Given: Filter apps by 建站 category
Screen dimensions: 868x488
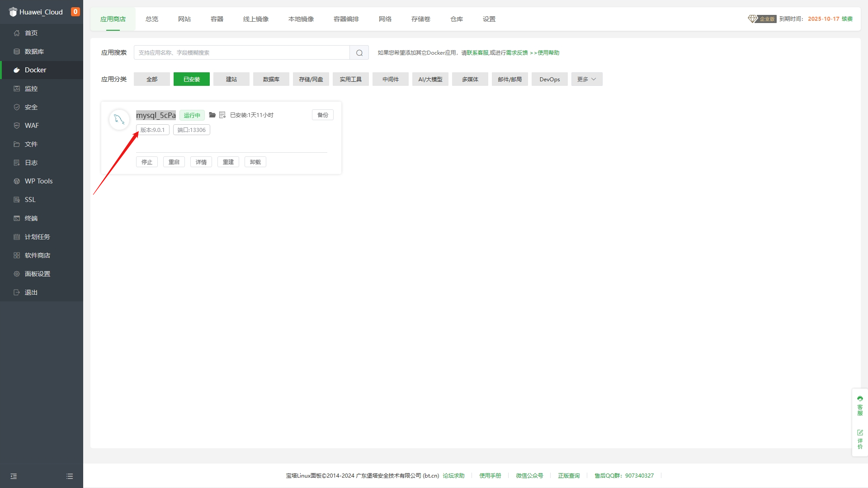Looking at the screenshot, I should click(x=231, y=79).
